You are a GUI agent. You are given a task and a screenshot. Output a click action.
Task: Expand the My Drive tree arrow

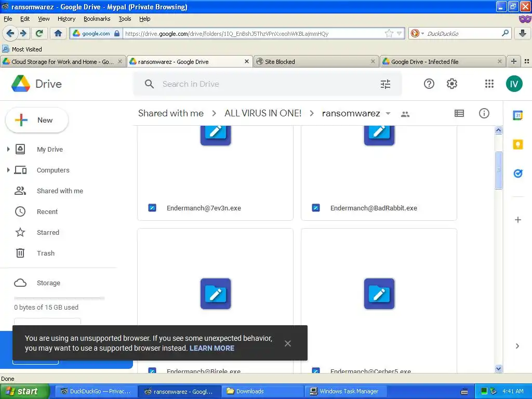tap(8, 149)
